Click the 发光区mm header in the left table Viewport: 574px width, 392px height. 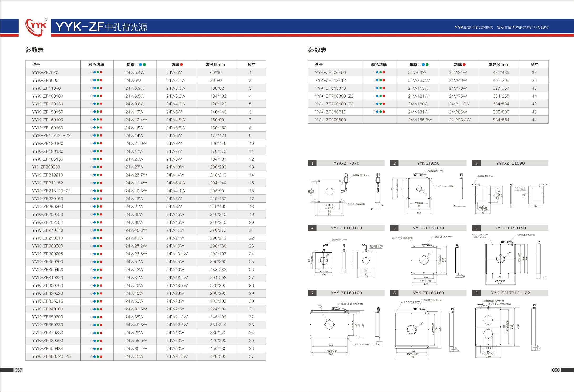click(215, 64)
